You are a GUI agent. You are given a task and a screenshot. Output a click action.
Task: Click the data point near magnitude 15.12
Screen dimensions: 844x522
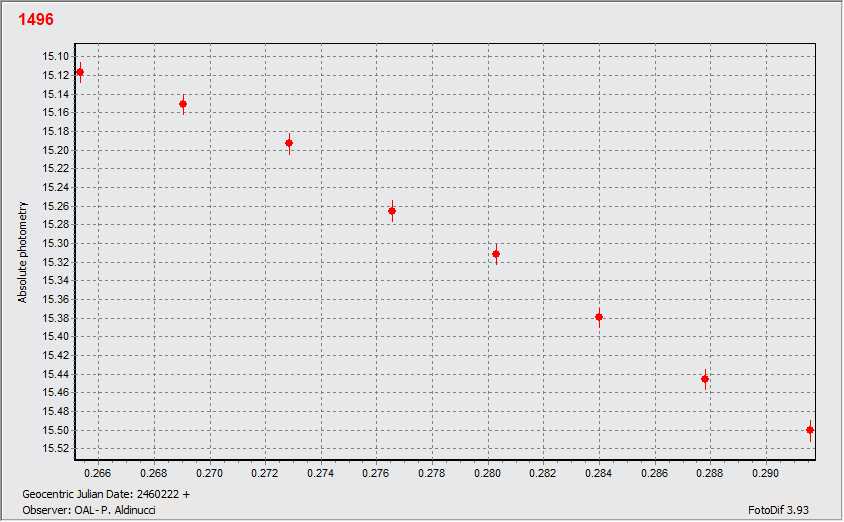point(80,72)
